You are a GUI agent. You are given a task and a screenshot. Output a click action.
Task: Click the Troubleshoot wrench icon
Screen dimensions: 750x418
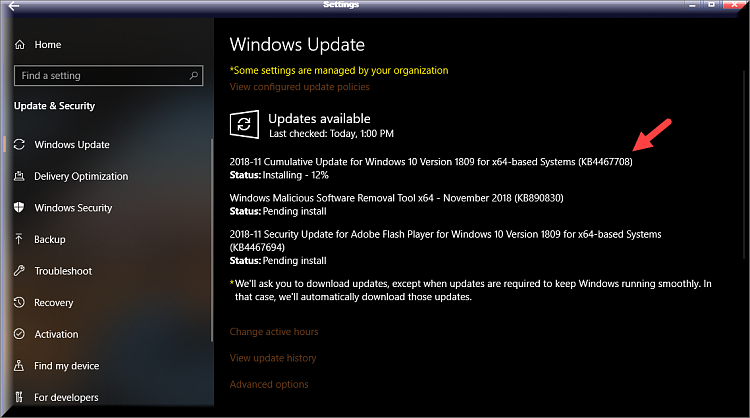click(x=19, y=271)
